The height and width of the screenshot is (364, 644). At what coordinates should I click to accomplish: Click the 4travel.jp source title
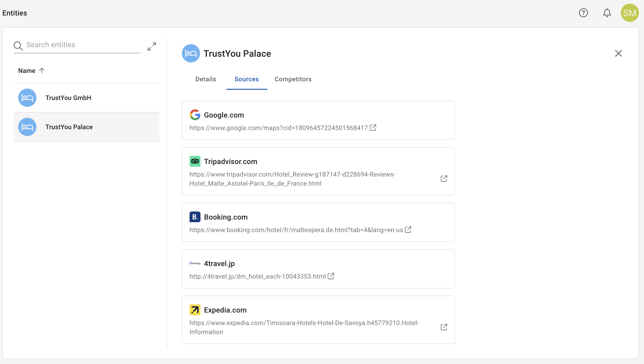[x=219, y=264]
